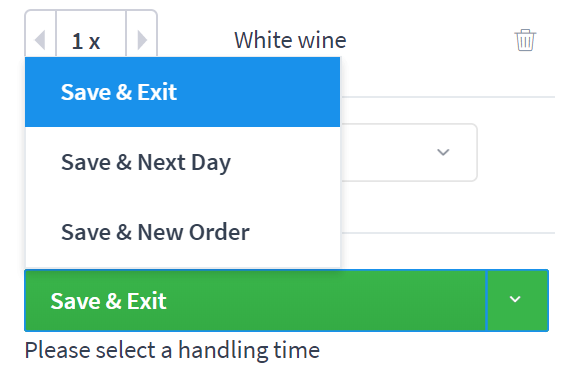Image resolution: width=571 pixels, height=390 pixels.
Task: Collapse the save options via white chevron
Action: [515, 299]
